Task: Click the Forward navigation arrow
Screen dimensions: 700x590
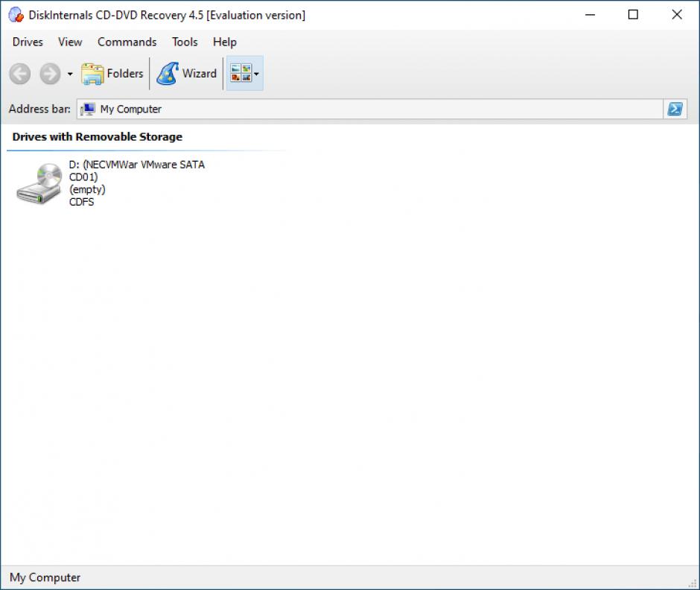Action: pyautogui.click(x=50, y=74)
